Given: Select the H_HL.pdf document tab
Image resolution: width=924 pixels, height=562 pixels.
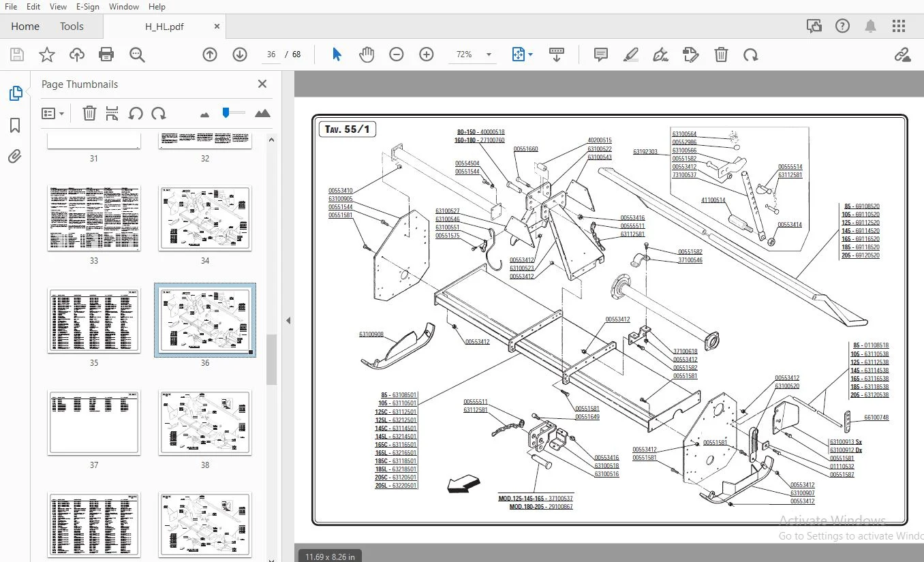Looking at the screenshot, I should pos(164,27).
